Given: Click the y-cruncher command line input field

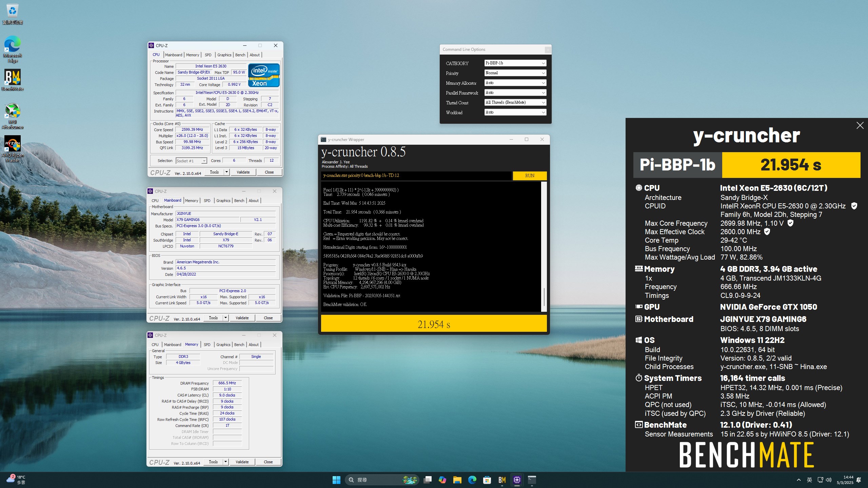Looking at the screenshot, I should tap(416, 176).
